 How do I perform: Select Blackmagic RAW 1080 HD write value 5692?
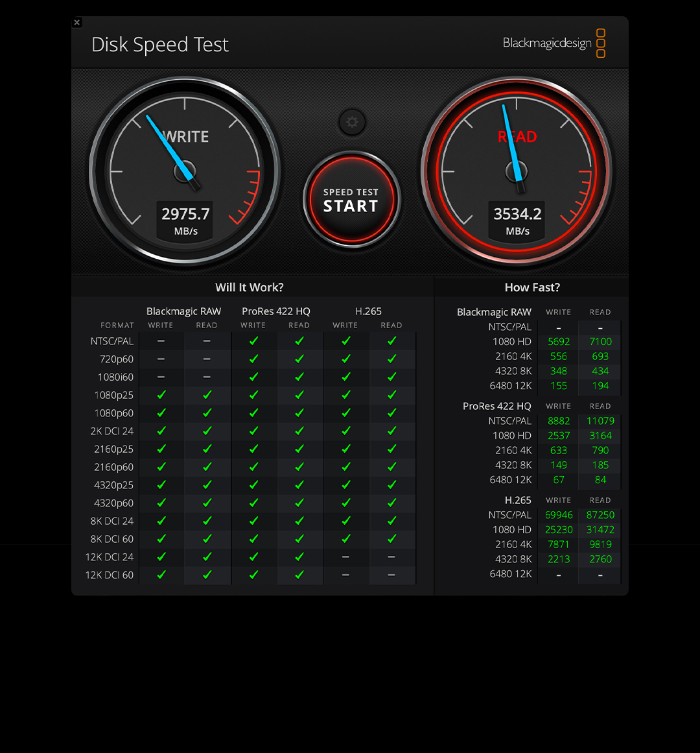559,341
